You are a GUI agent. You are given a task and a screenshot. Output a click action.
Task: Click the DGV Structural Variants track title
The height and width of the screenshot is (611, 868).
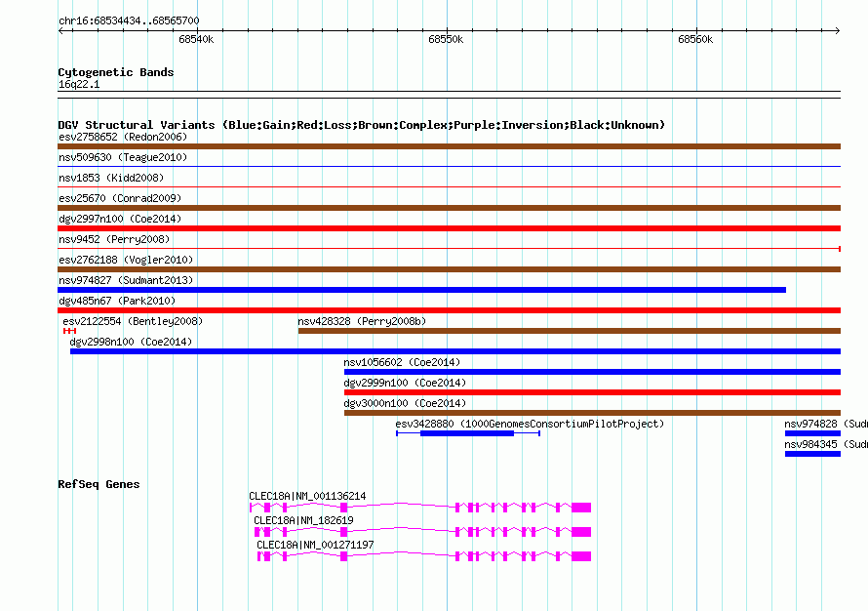click(362, 125)
